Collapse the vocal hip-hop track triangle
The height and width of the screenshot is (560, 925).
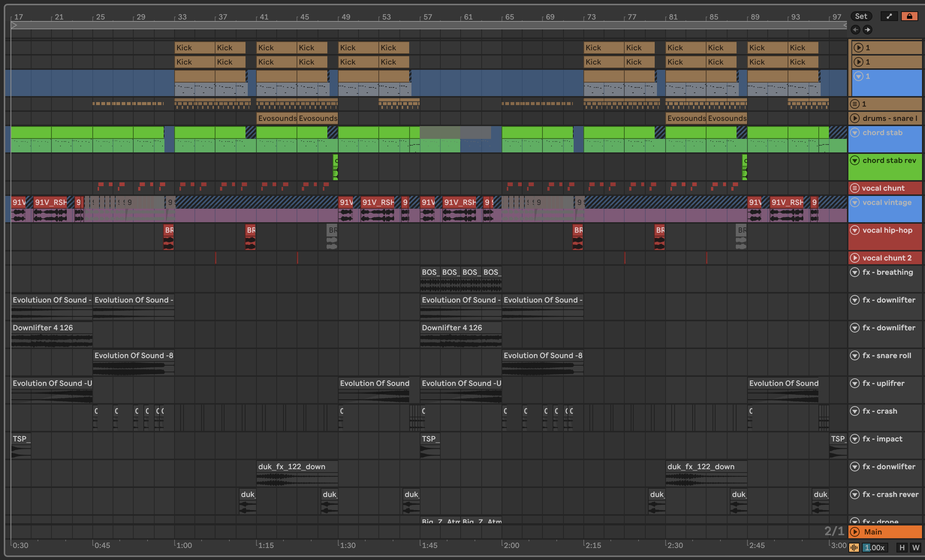tap(855, 230)
